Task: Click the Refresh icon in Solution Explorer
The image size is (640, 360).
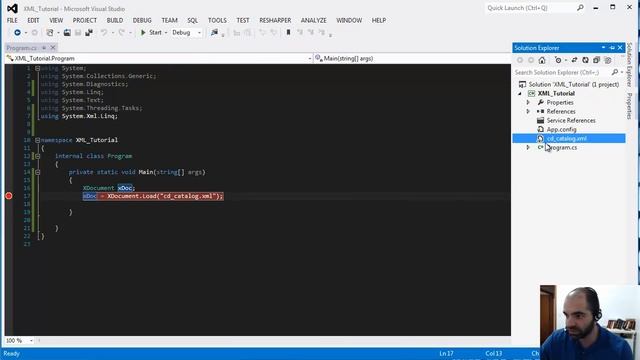Action: tap(585, 60)
